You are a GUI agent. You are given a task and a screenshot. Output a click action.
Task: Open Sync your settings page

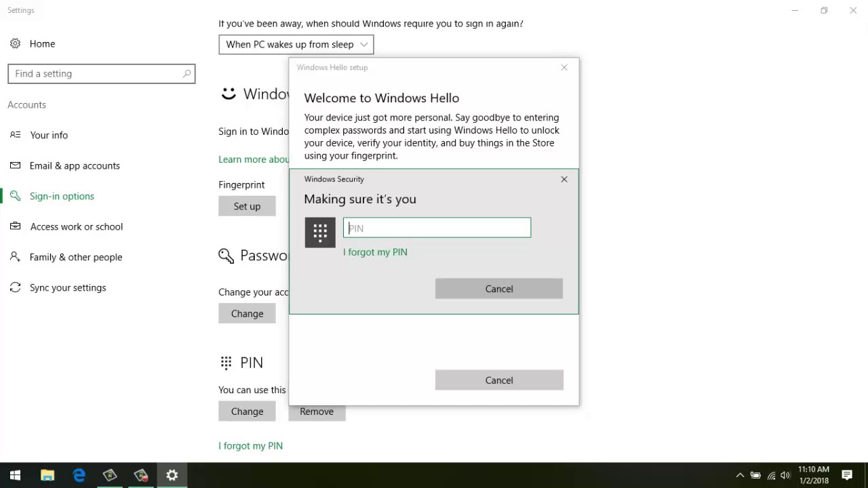[x=68, y=287]
